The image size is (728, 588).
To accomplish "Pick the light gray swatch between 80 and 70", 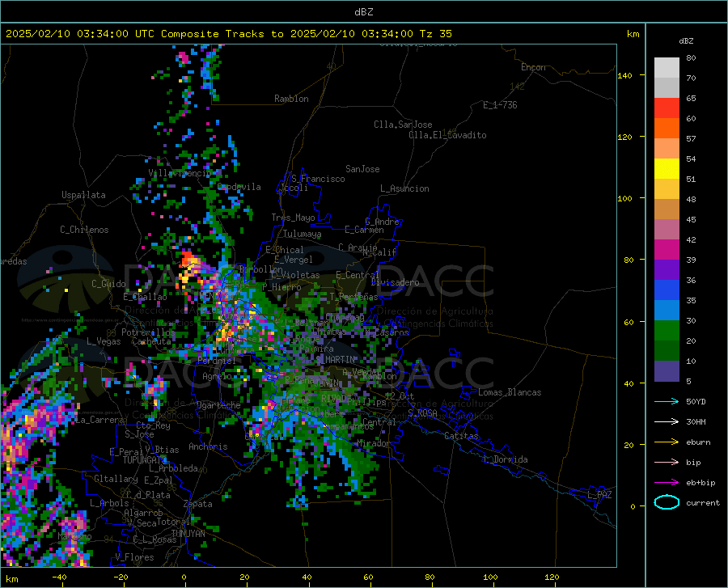I will [x=667, y=68].
